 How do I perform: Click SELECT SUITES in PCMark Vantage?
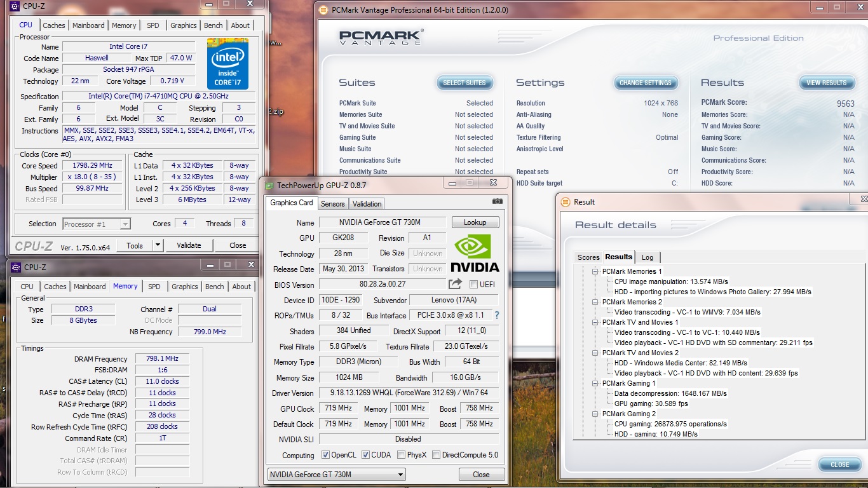[x=465, y=83]
